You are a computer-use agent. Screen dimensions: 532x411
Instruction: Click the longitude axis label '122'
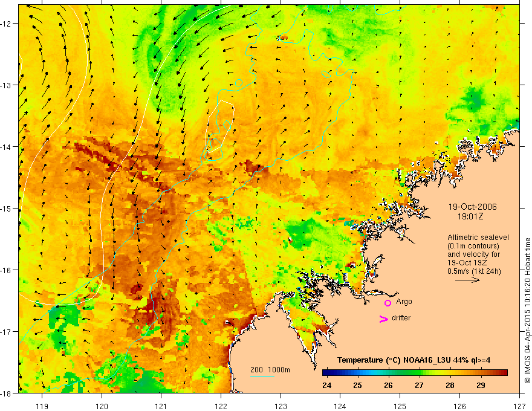[221, 406]
